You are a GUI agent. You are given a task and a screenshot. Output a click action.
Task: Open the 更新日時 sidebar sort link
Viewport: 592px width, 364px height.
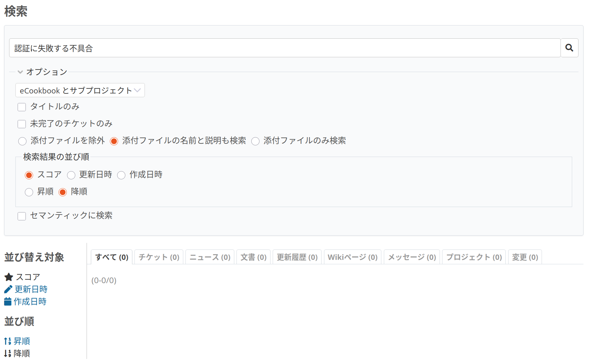(x=31, y=289)
